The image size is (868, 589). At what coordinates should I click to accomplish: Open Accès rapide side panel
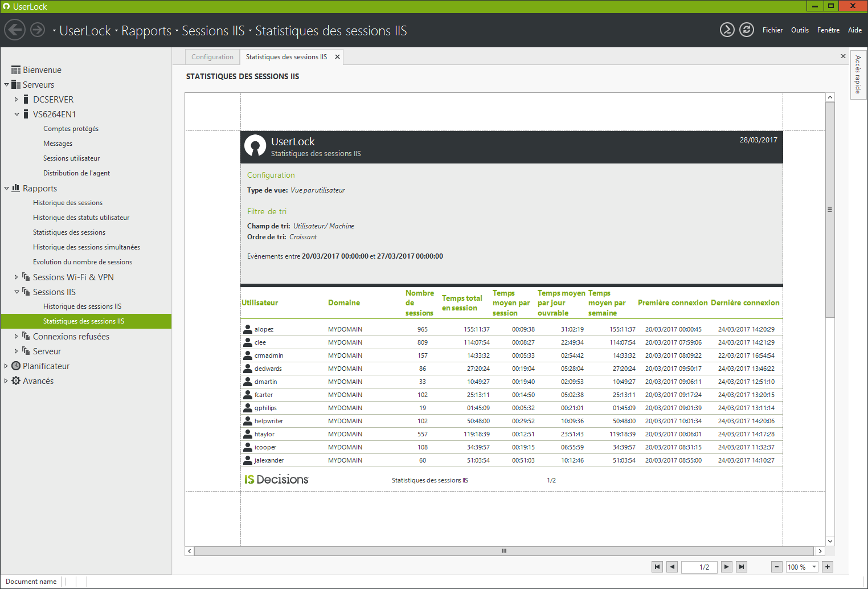pos(858,75)
